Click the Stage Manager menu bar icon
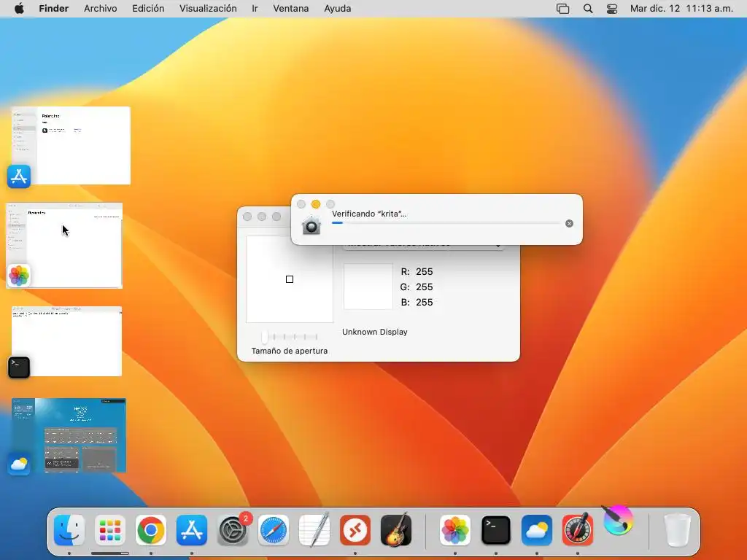Image resolution: width=747 pixels, height=560 pixels. pyautogui.click(x=562, y=9)
